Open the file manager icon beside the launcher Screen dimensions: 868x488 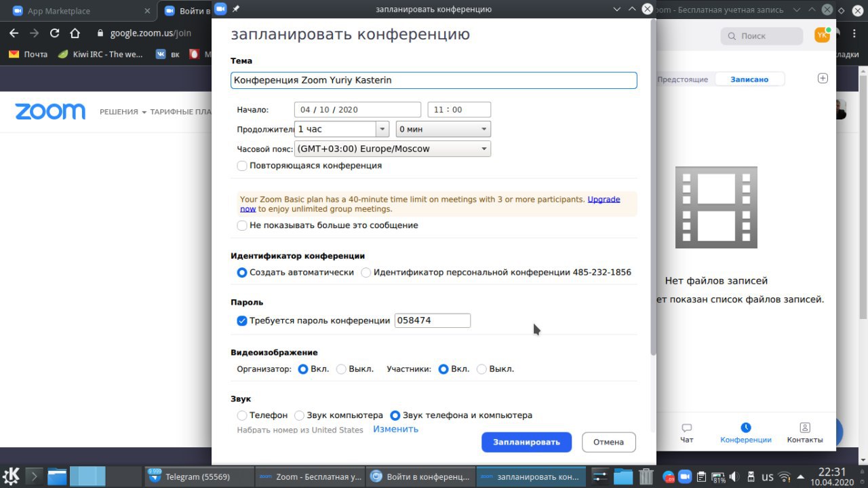[x=57, y=476]
